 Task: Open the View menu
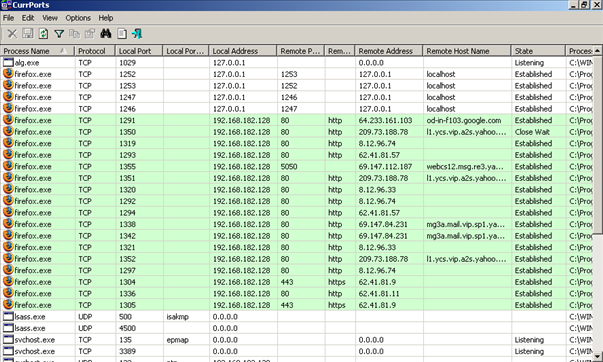(50, 18)
